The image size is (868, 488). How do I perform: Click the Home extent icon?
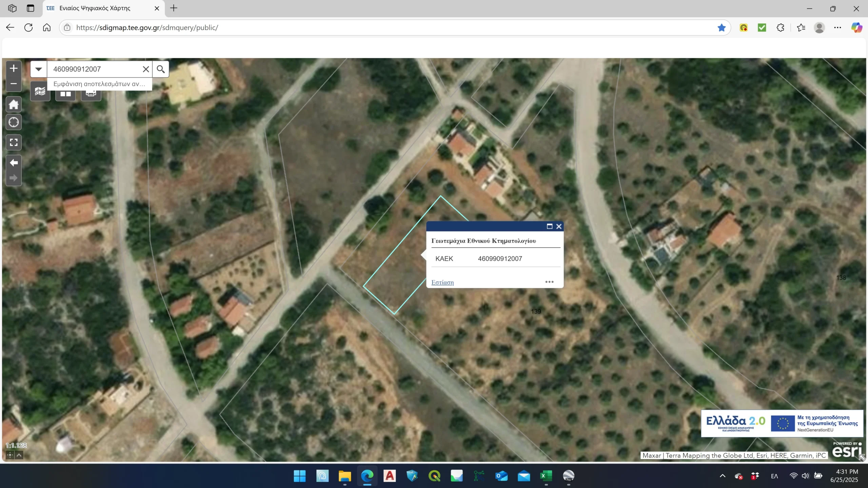[13, 104]
